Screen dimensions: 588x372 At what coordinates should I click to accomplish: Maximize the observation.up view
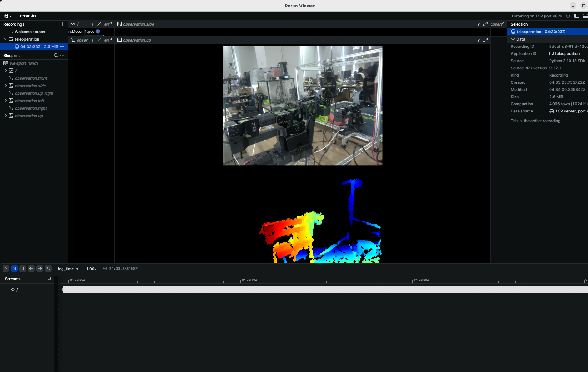(485, 40)
